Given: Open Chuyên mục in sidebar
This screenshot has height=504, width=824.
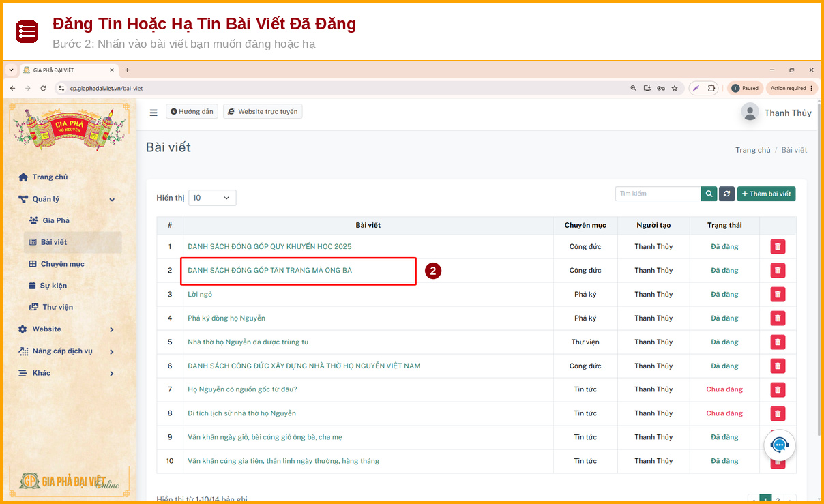Looking at the screenshot, I should (57, 264).
